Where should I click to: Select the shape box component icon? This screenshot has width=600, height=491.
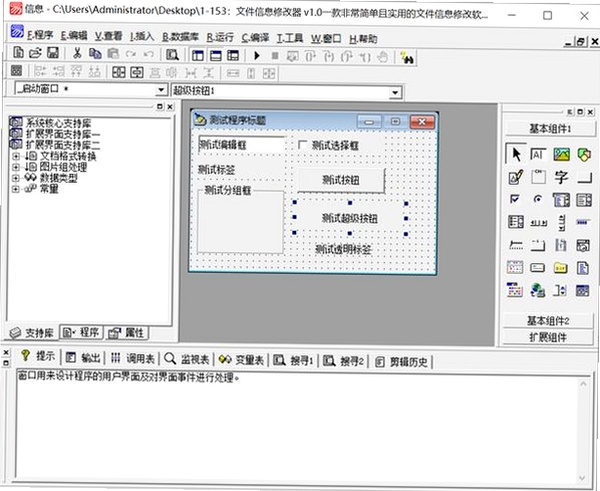(584, 155)
